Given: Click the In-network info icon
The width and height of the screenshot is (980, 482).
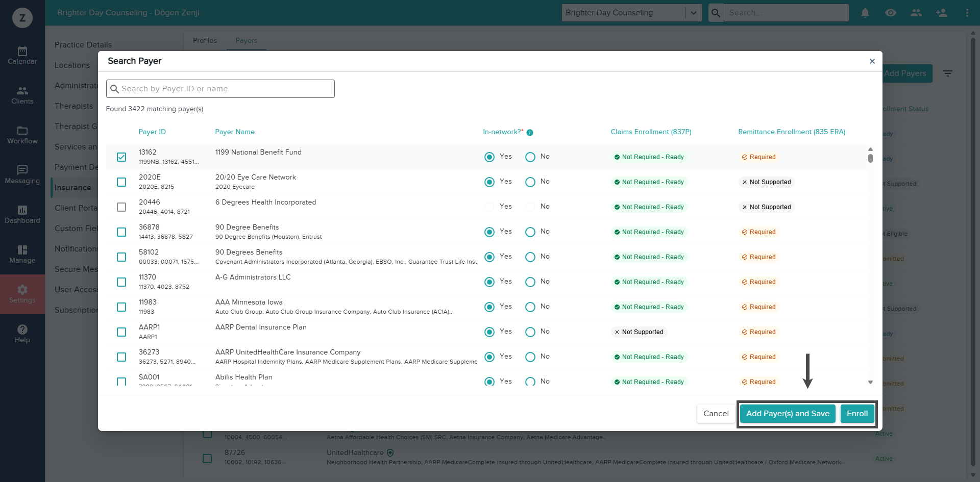Looking at the screenshot, I should (x=530, y=133).
